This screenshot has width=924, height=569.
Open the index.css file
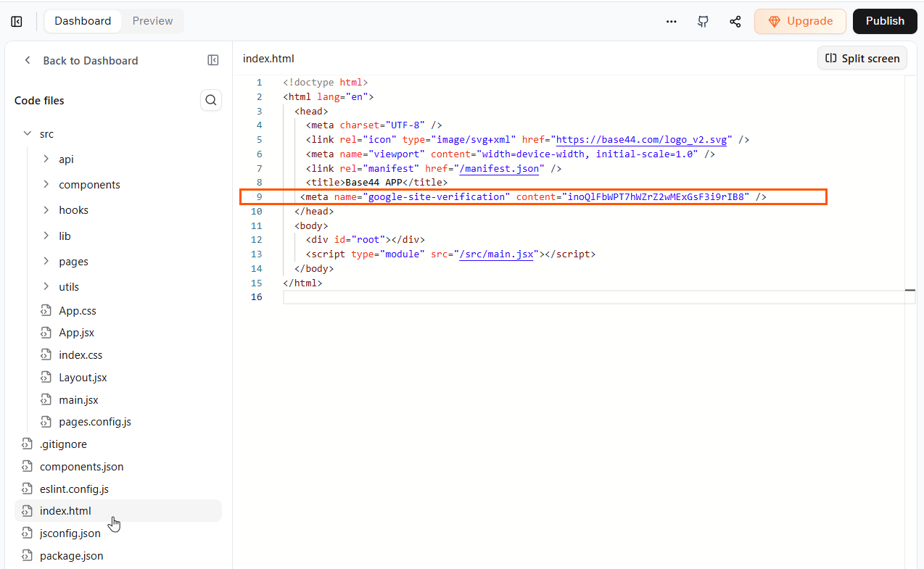[81, 355]
